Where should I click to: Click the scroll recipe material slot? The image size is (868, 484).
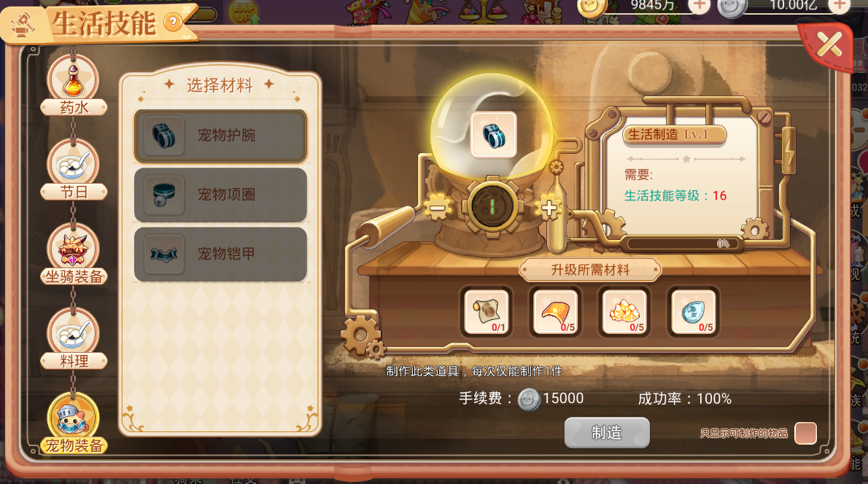486,311
